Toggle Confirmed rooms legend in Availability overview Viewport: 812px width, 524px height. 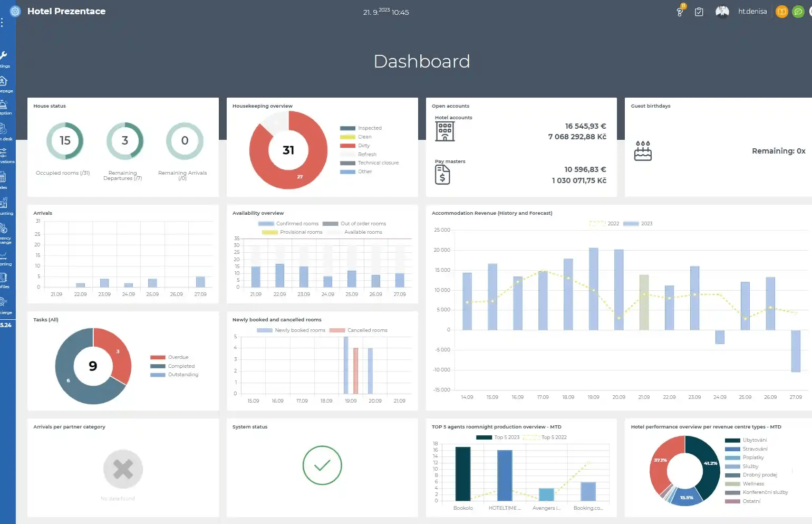[x=288, y=224]
